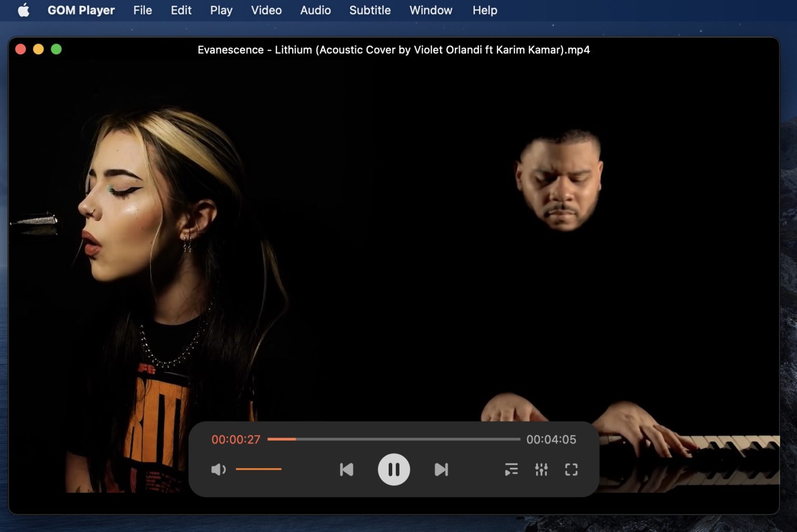Mute the audio via the speaker icon
The height and width of the screenshot is (532, 797).
218,469
